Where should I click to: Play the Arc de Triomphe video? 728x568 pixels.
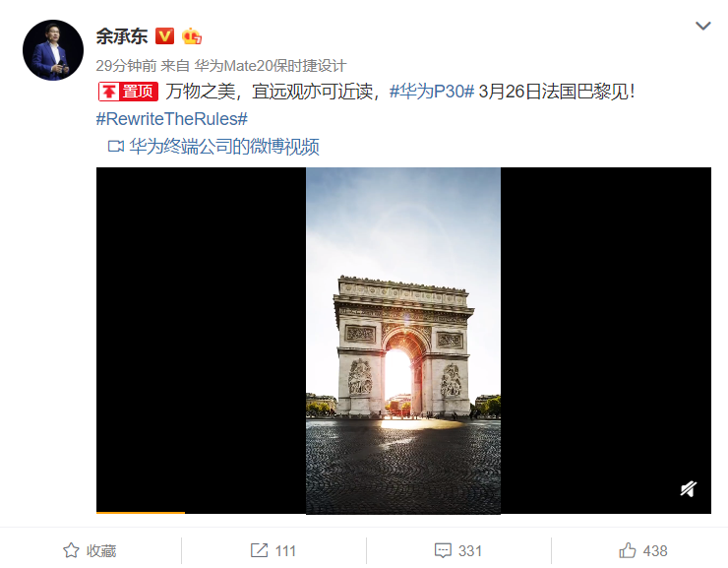coord(403,341)
